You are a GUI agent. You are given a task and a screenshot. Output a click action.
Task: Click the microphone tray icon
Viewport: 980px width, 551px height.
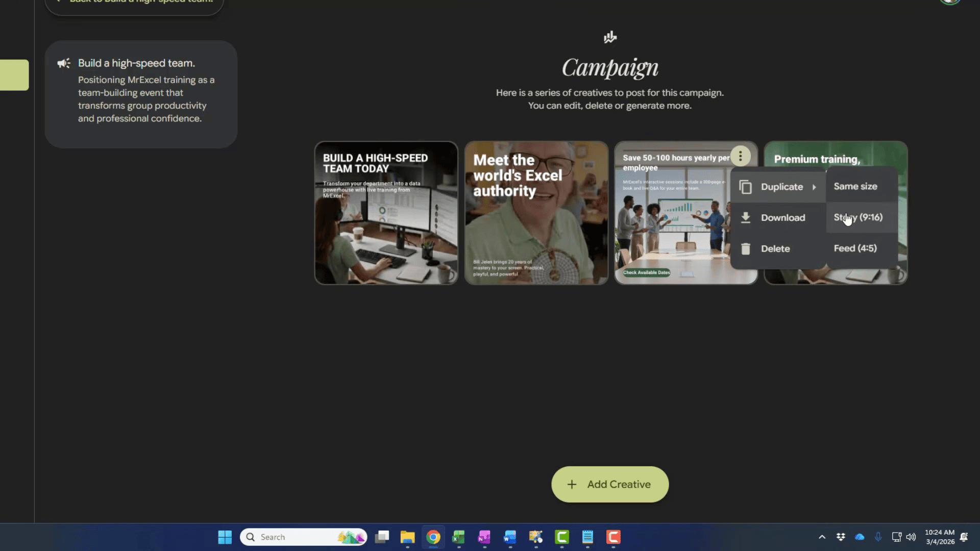(878, 537)
